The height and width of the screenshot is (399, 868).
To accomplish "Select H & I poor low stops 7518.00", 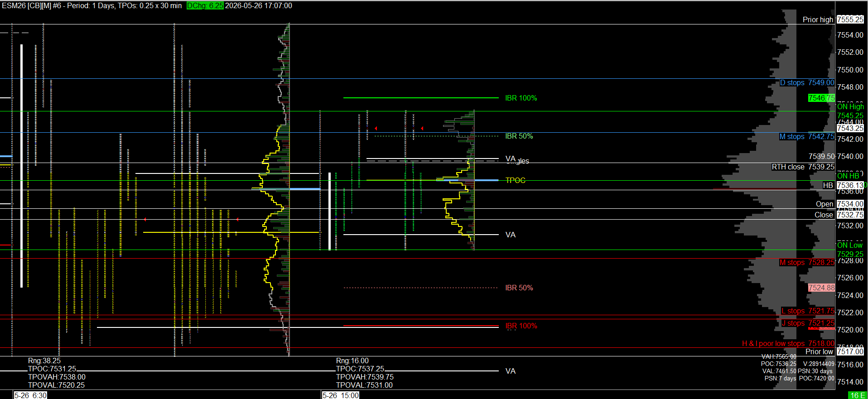I will 788,343.
